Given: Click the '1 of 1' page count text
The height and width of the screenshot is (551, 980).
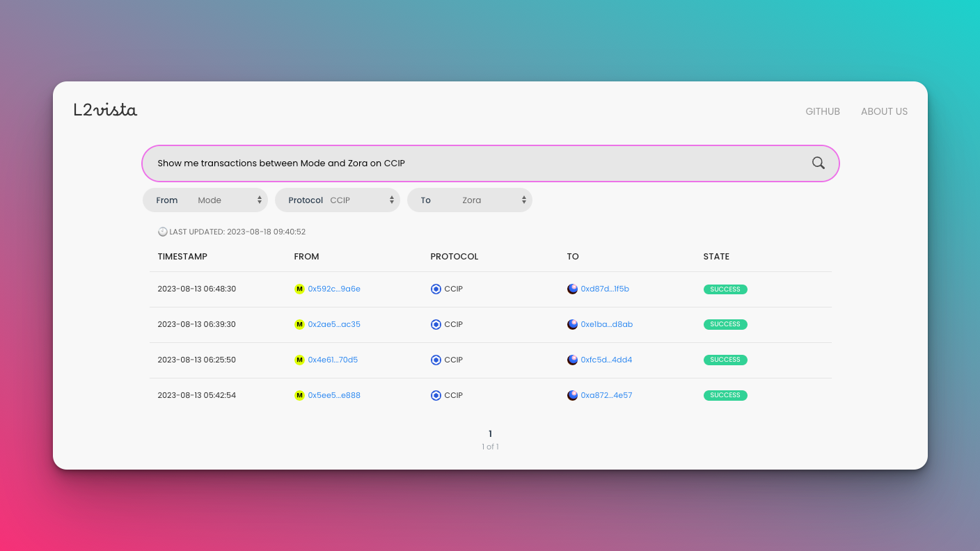Looking at the screenshot, I should 490,447.
